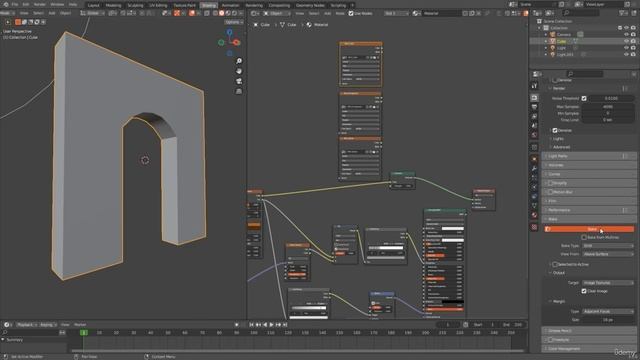
Task: Open the timeline Playback popover
Action: click(x=27, y=324)
